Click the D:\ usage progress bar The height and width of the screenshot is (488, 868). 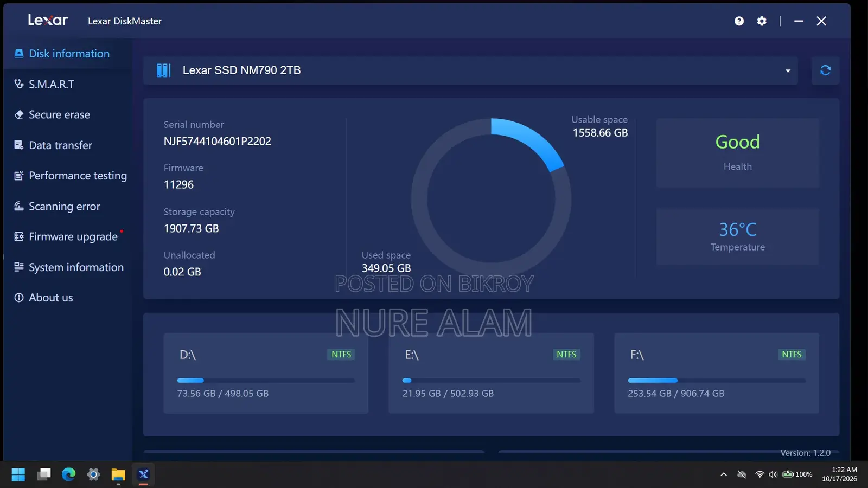click(x=266, y=381)
